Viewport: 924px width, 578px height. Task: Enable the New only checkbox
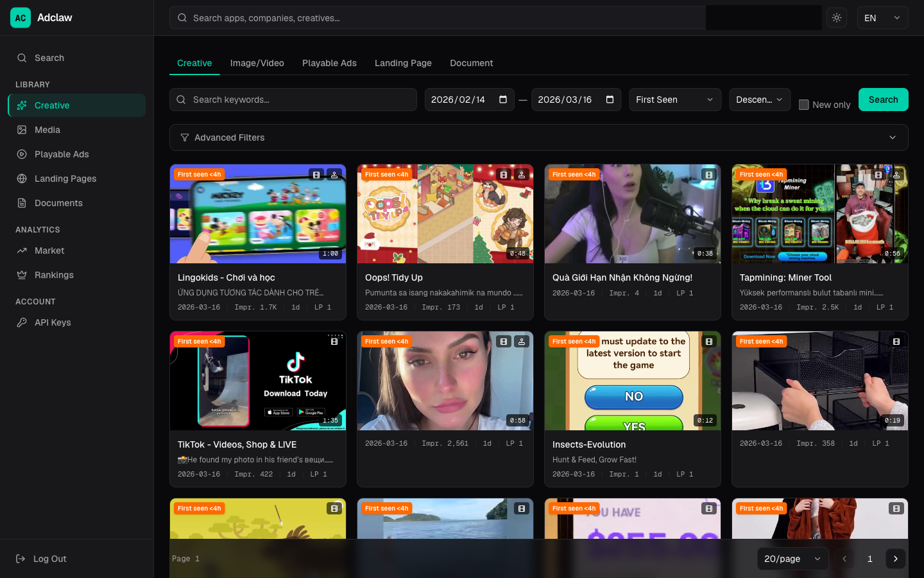(x=803, y=105)
